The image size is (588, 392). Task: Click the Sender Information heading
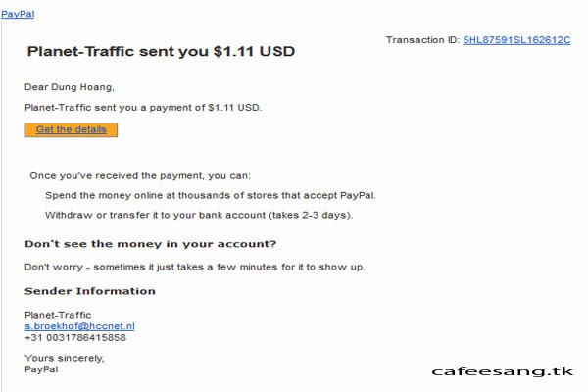90,291
